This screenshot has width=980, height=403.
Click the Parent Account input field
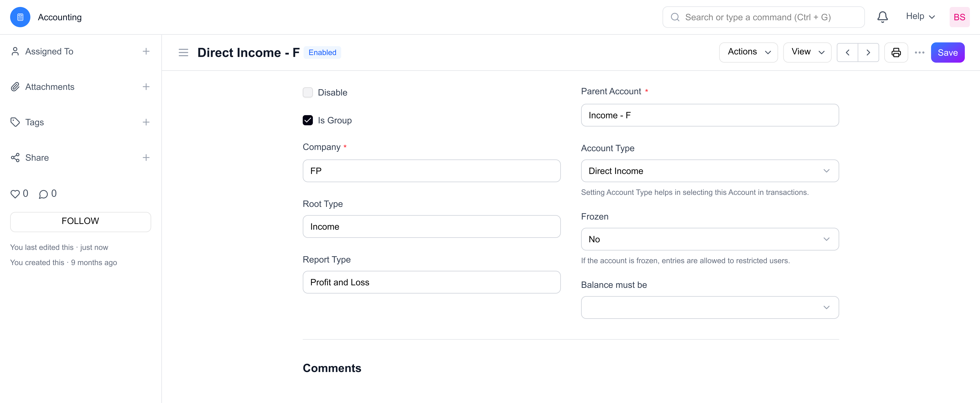click(x=710, y=115)
